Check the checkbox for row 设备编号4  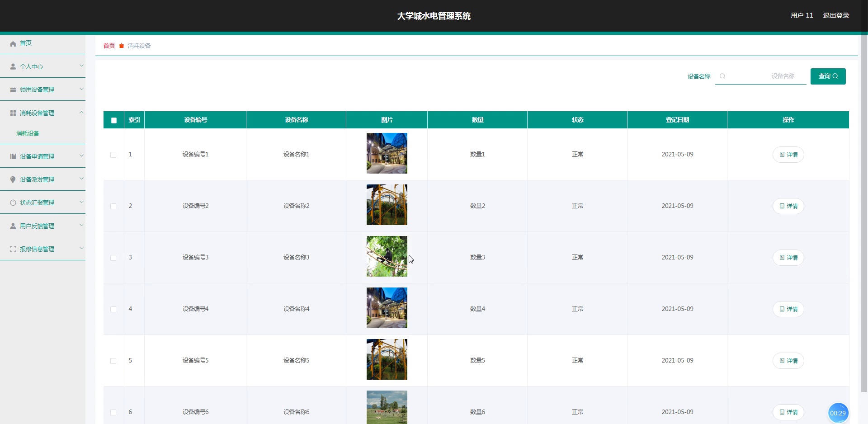coord(113,309)
